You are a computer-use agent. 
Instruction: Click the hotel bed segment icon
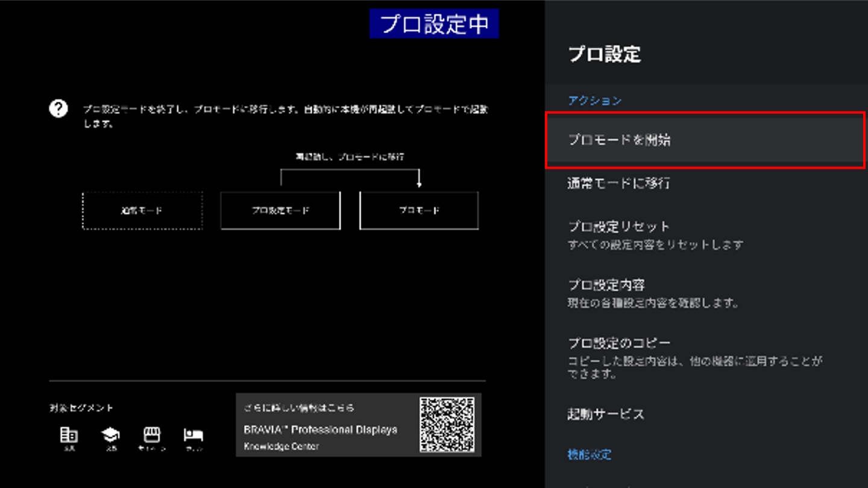click(193, 435)
